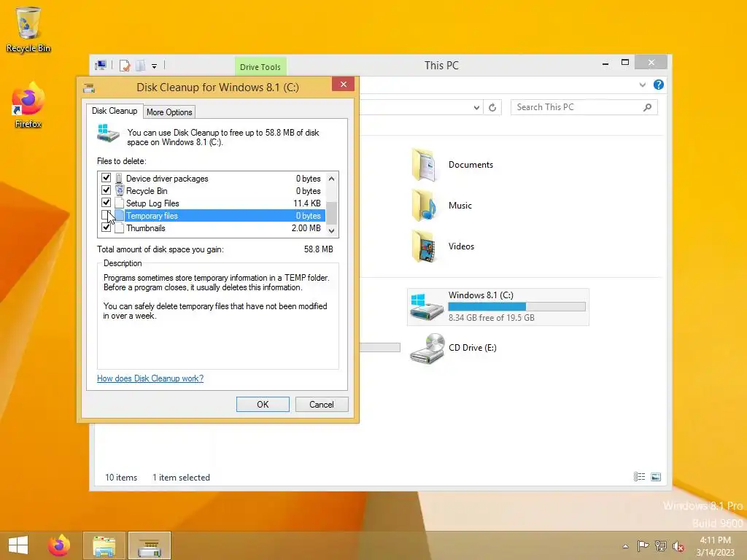Click the search magnifier in This PC
The height and width of the screenshot is (560, 747).
click(648, 108)
